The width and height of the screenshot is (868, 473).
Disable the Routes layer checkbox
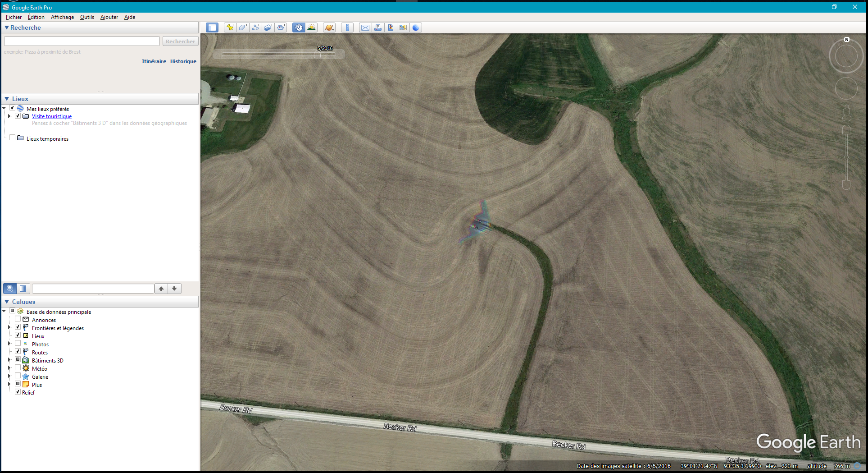pos(18,352)
